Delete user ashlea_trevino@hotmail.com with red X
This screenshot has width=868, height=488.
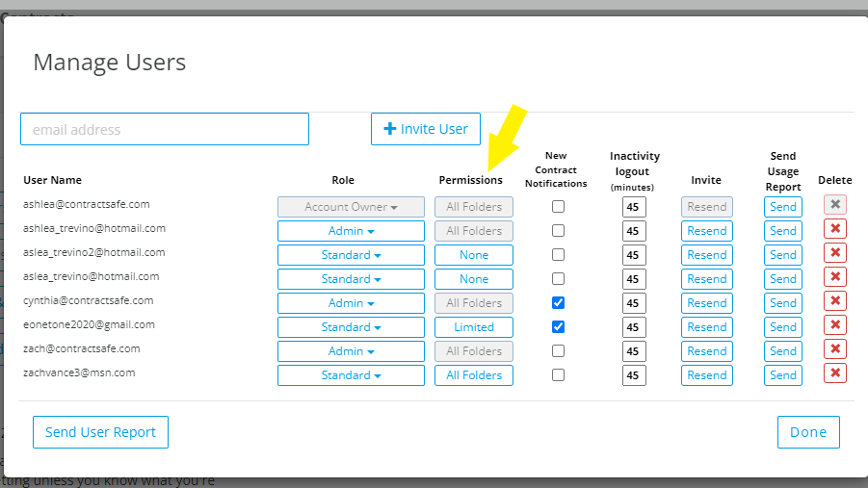pos(835,229)
